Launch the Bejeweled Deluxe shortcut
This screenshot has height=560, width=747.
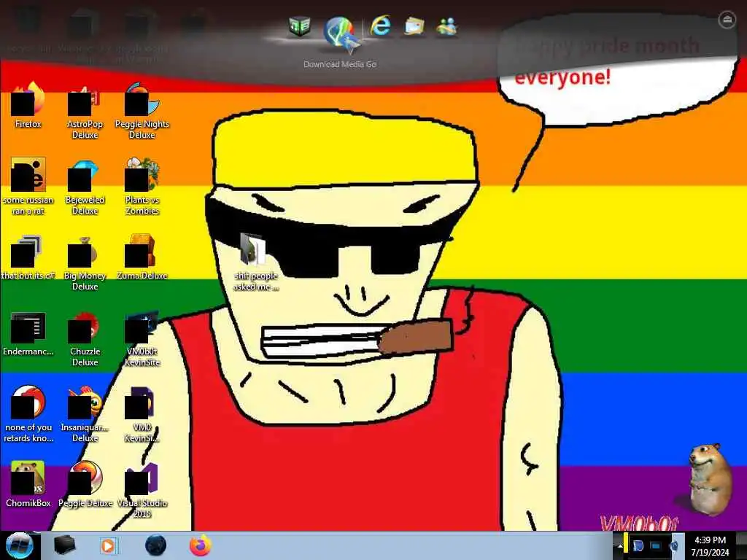(85, 186)
